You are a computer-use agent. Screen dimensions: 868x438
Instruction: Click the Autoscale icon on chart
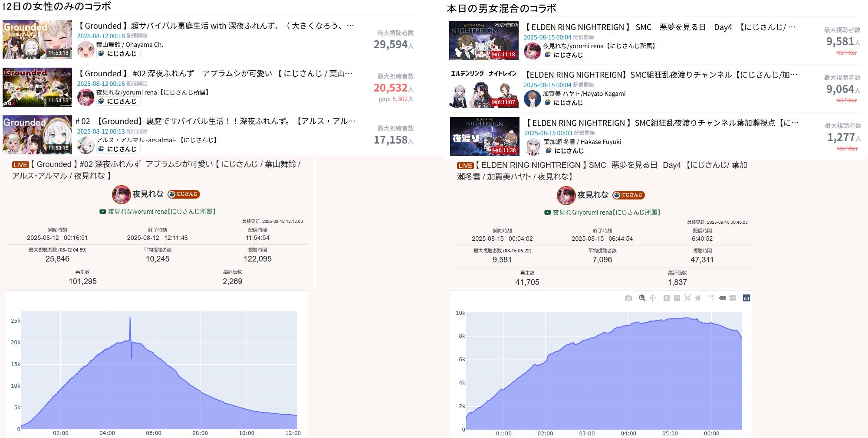click(x=687, y=298)
